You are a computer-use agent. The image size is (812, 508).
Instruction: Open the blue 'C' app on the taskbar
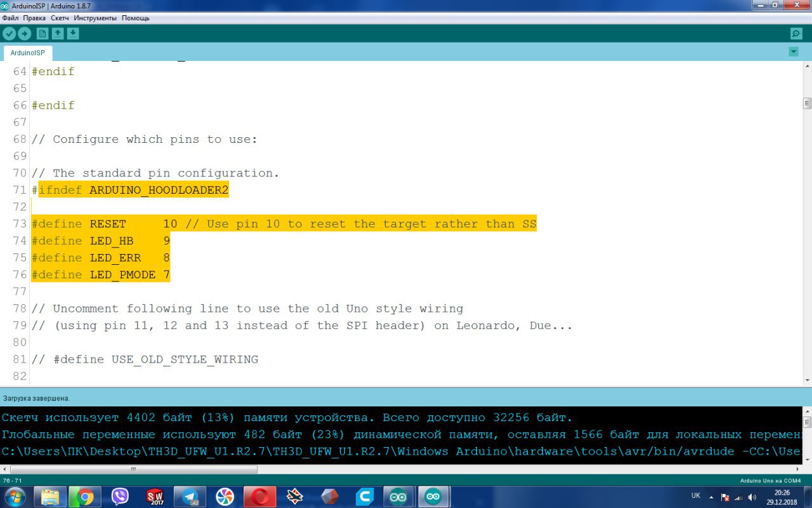(364, 497)
